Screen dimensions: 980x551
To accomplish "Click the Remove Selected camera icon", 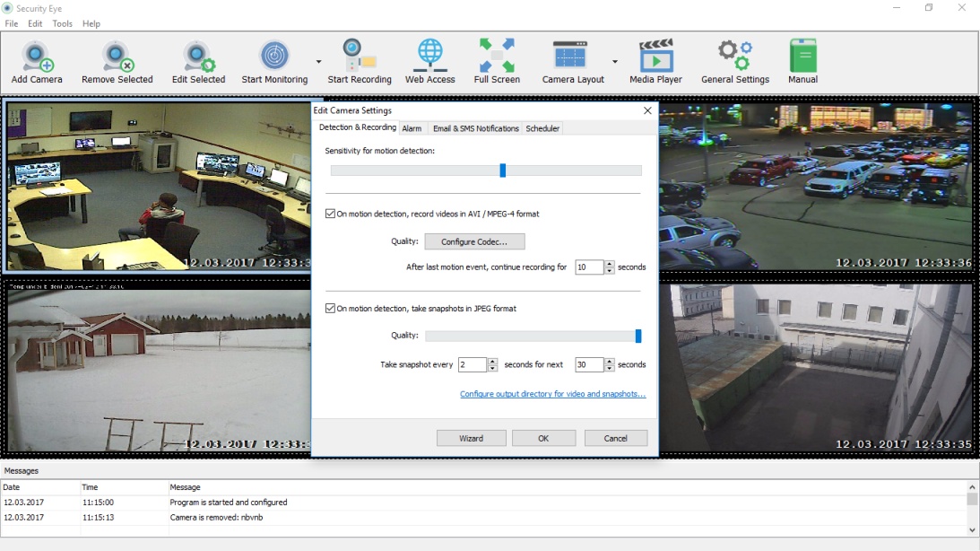I will [x=117, y=57].
